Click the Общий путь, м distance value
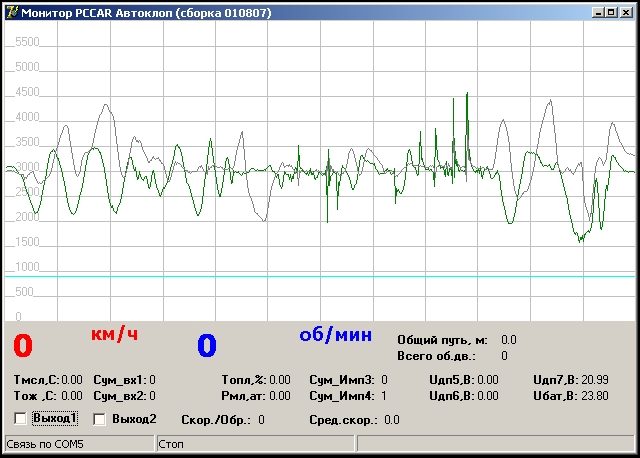The width and height of the screenshot is (640, 458). pyautogui.click(x=508, y=340)
